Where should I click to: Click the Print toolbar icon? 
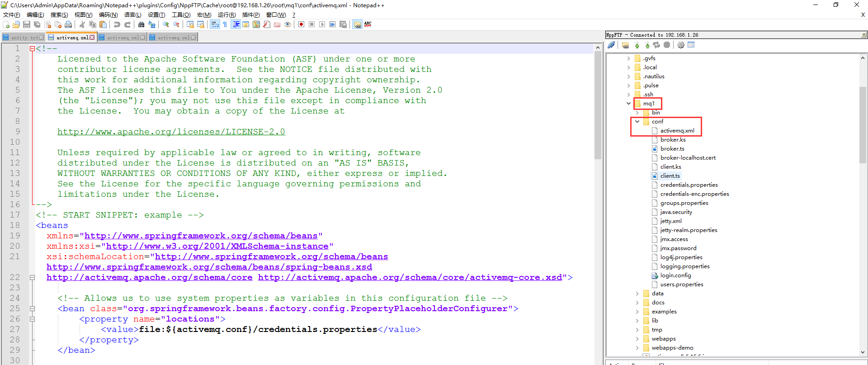(68, 24)
